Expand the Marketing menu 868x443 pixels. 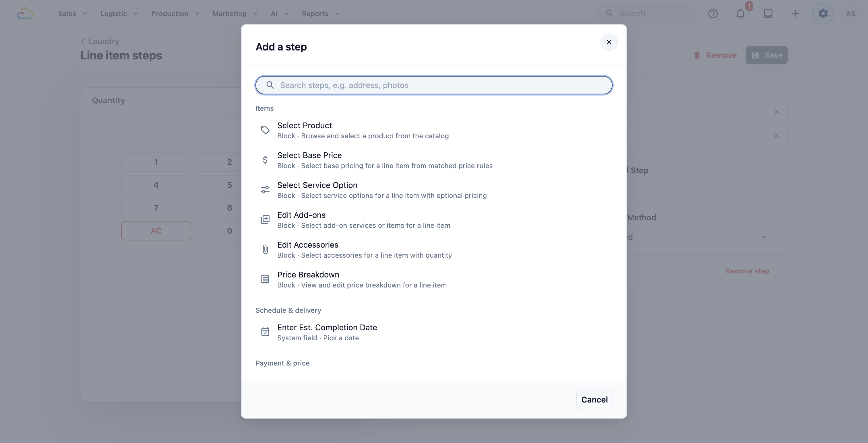pos(235,13)
